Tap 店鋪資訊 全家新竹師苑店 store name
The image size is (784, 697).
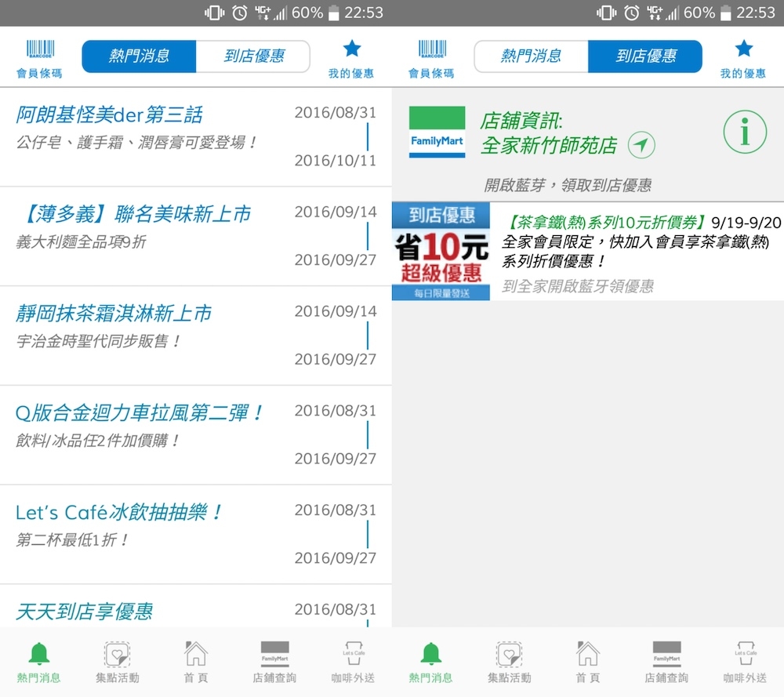point(549,133)
